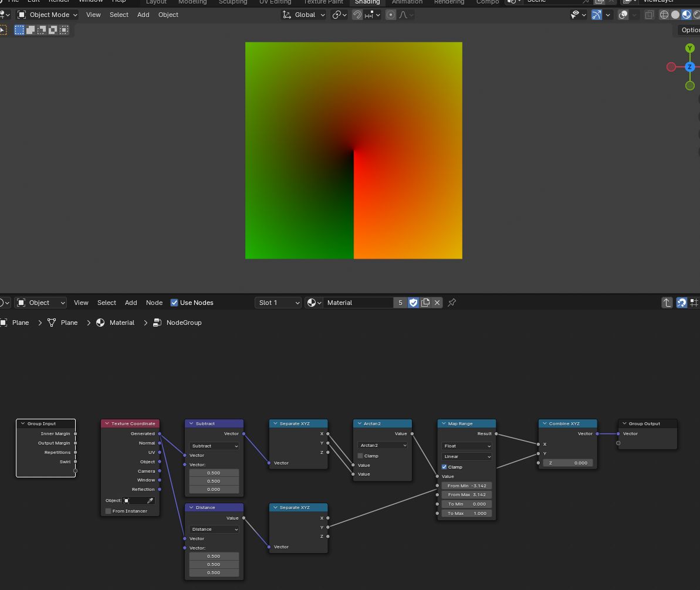The image size is (700, 590).
Task: Open the Slot 1 dropdown
Action: 279,303
